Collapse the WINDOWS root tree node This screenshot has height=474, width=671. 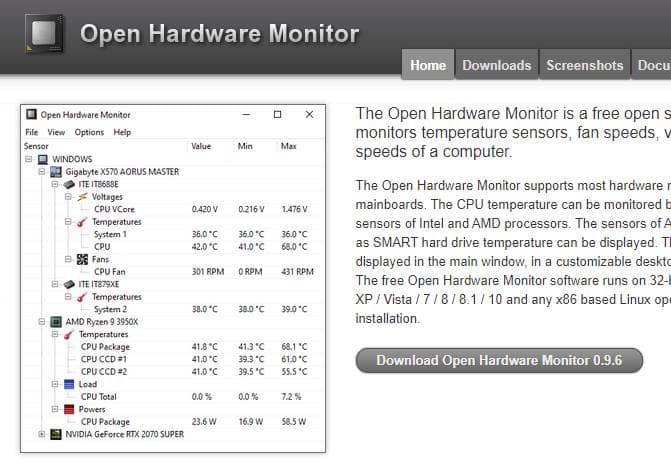[29, 159]
